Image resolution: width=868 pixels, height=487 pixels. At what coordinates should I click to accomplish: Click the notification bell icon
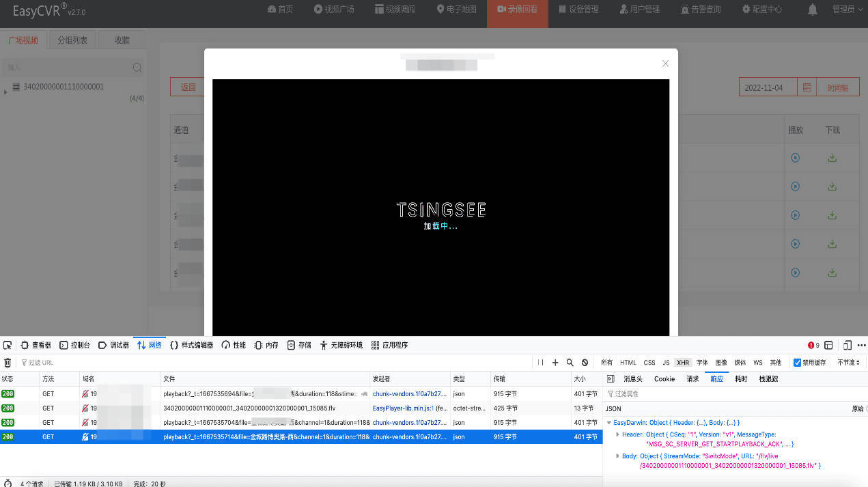click(x=813, y=10)
